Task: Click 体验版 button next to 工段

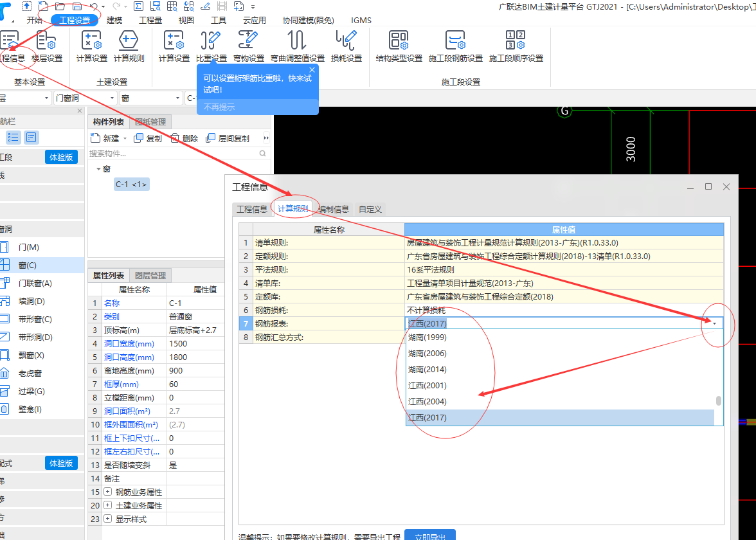Action: (61, 157)
